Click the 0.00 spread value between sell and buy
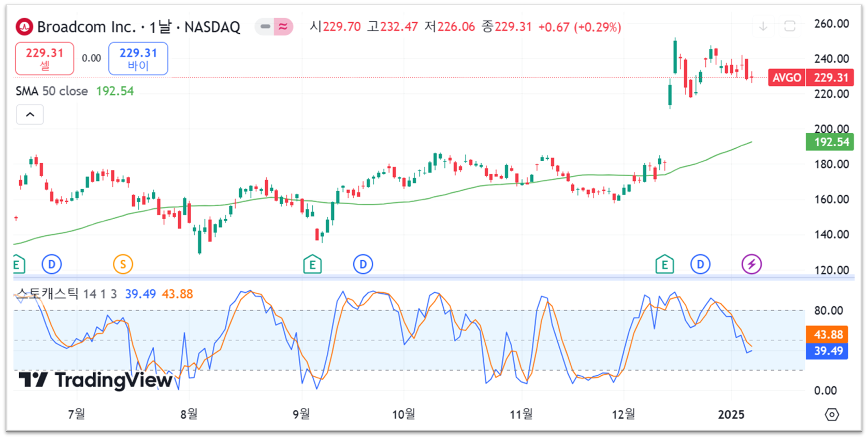 tap(92, 58)
